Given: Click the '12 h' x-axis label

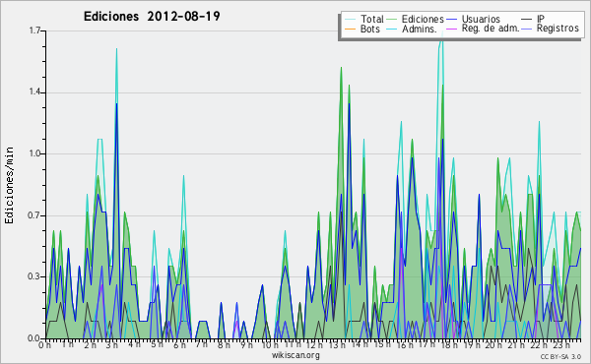Looking at the screenshot, I should (x=314, y=344).
